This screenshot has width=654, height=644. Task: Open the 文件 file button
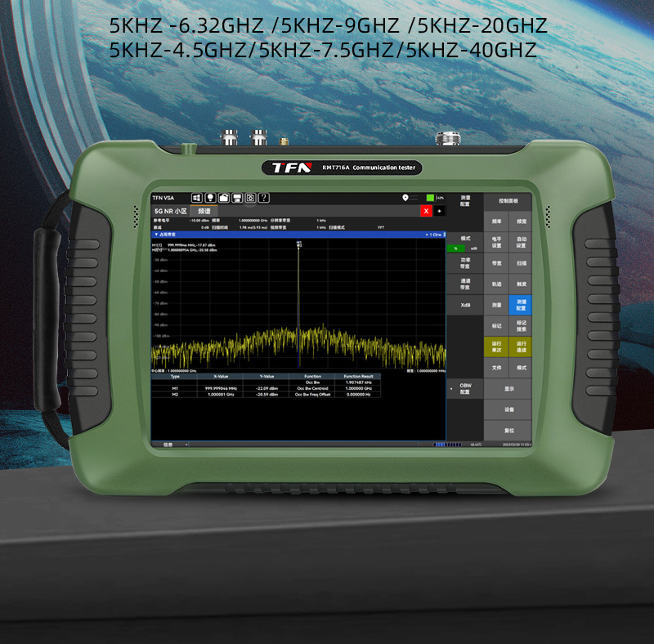(496, 368)
